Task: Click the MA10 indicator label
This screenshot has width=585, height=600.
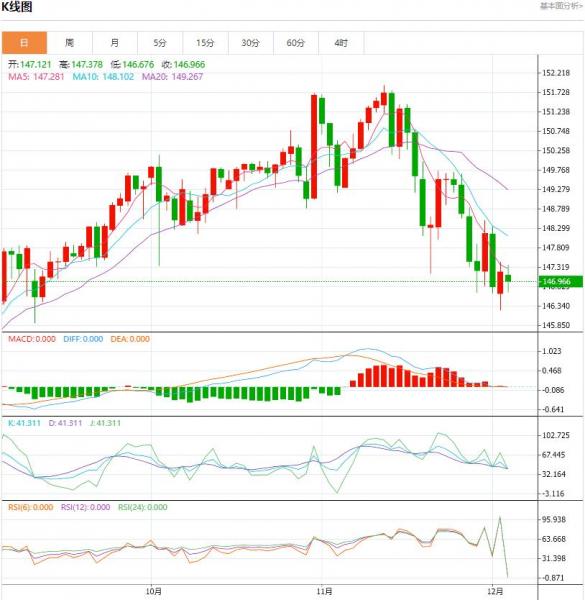Action: 103,77
